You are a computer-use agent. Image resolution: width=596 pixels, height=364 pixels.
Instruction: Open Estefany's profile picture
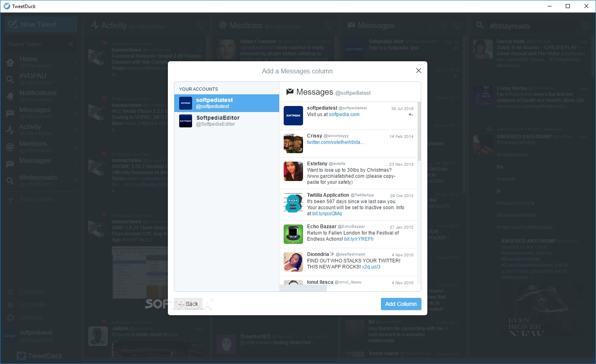click(293, 171)
